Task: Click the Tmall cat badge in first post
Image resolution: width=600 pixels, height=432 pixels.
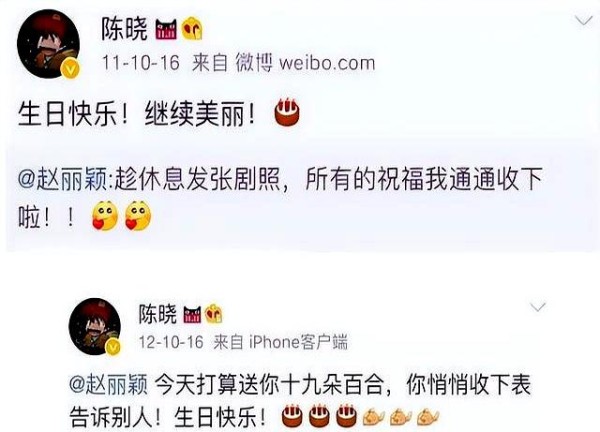Action: (166, 30)
